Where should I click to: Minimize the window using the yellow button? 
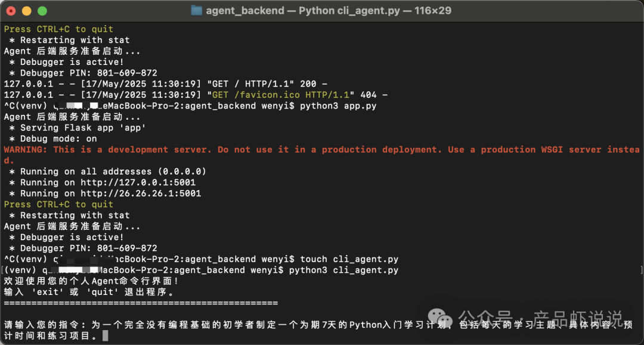(x=27, y=11)
